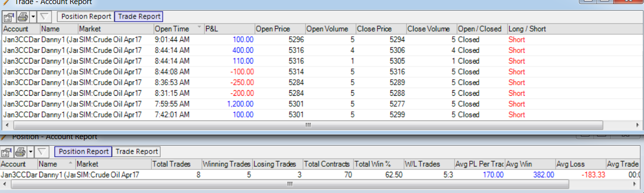Select Position Report tab in Position window

(x=83, y=152)
